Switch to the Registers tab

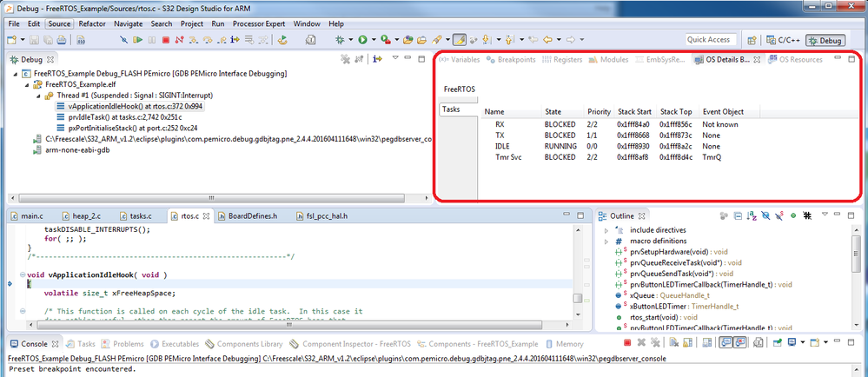562,59
